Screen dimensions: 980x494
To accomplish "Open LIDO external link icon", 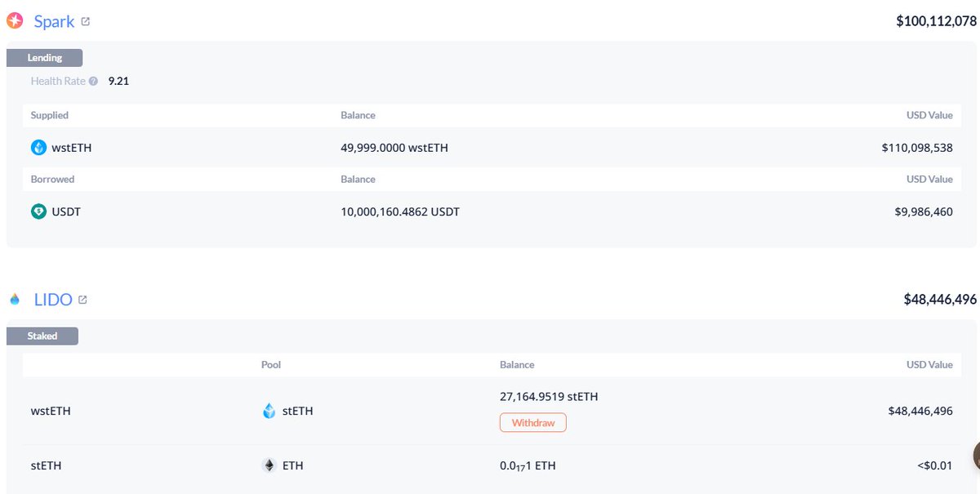I will point(82,300).
